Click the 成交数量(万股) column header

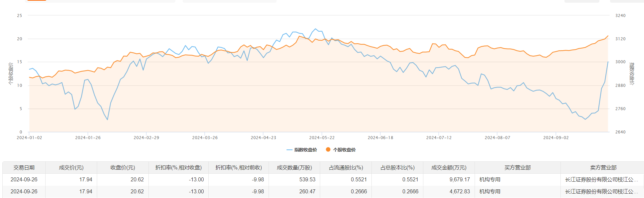[294, 168]
